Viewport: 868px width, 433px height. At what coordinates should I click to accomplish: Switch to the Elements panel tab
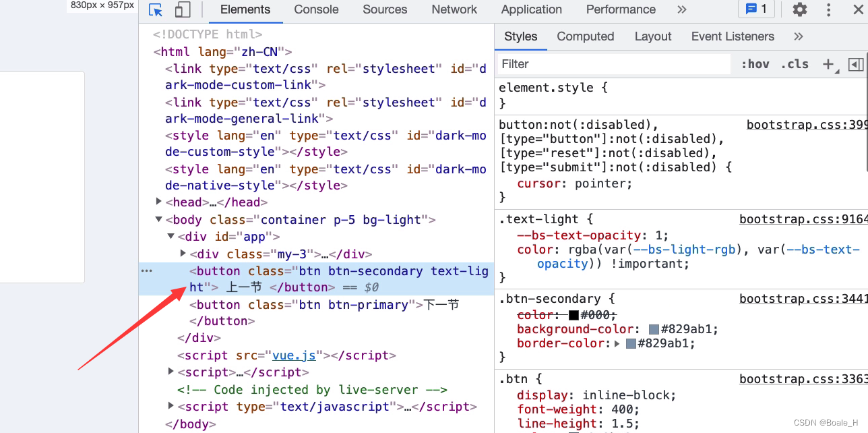click(x=245, y=9)
